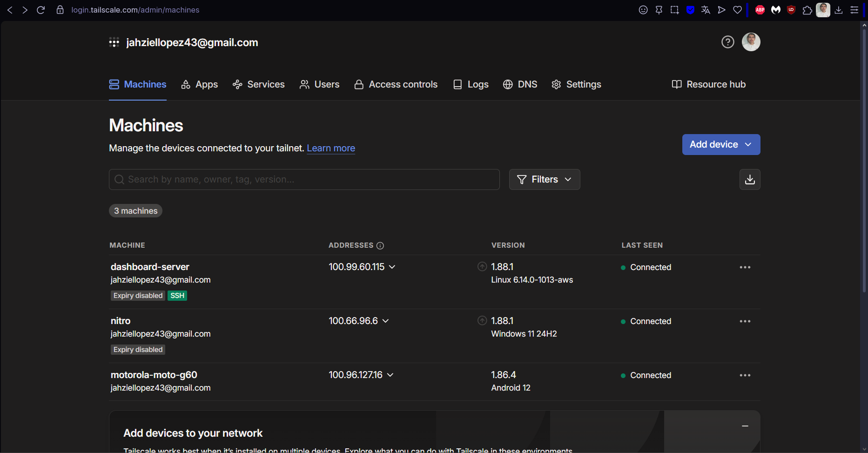
Task: Go to the Apps tab
Action: click(200, 84)
